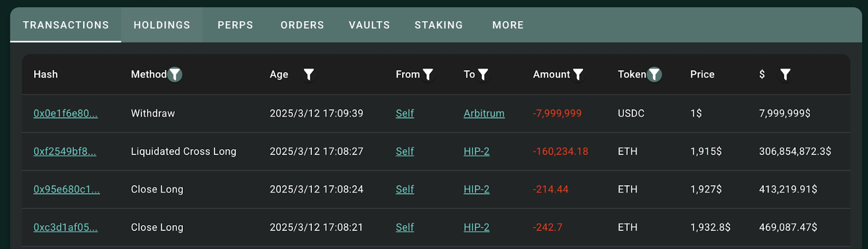Switch to the Holdings tab
868x249 pixels.
[162, 25]
